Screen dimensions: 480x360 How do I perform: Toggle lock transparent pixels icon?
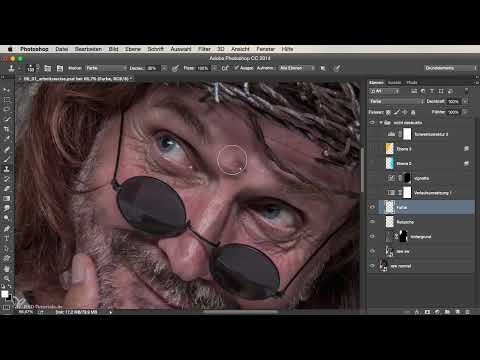[388, 112]
